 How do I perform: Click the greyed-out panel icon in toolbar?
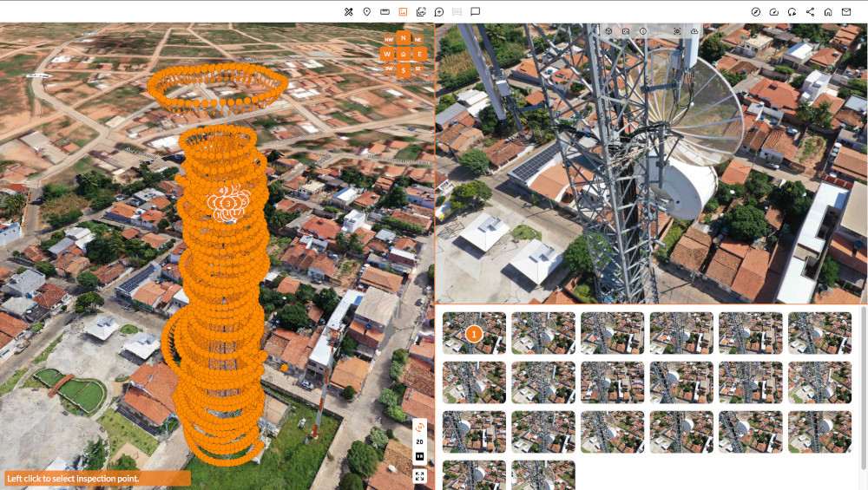coord(457,11)
